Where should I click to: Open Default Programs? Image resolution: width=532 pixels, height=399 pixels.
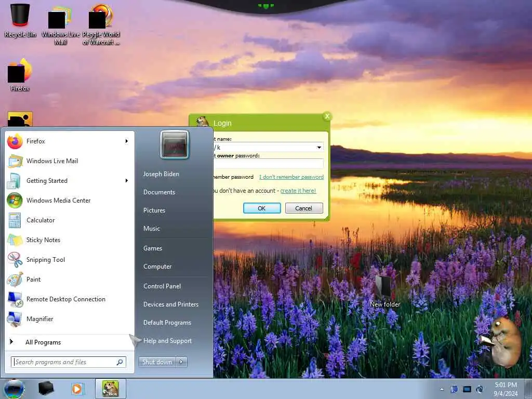coord(167,323)
